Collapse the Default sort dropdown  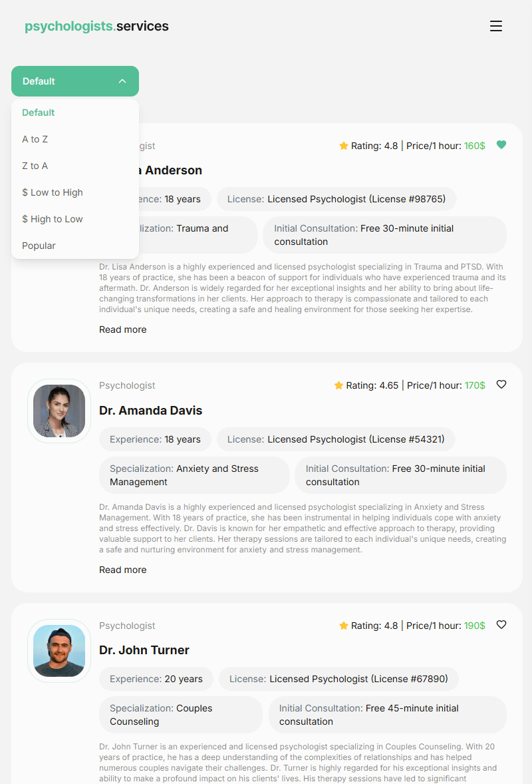(75, 81)
